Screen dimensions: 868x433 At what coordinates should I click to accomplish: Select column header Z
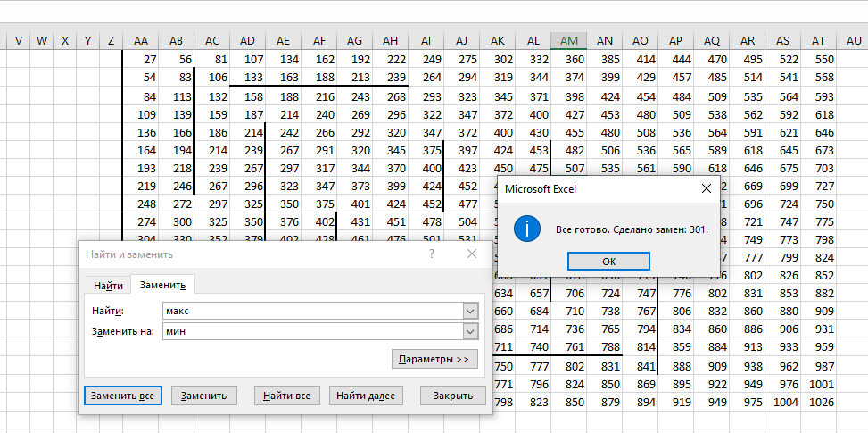112,41
